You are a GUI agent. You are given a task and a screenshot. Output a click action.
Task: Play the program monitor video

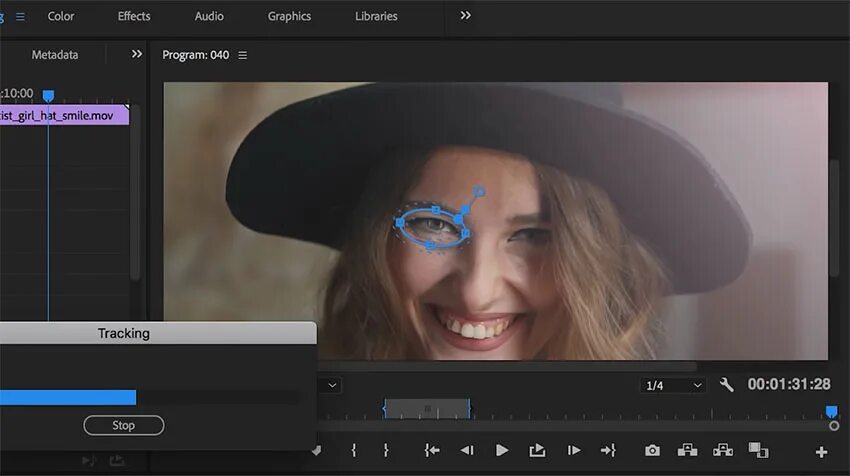pyautogui.click(x=502, y=451)
